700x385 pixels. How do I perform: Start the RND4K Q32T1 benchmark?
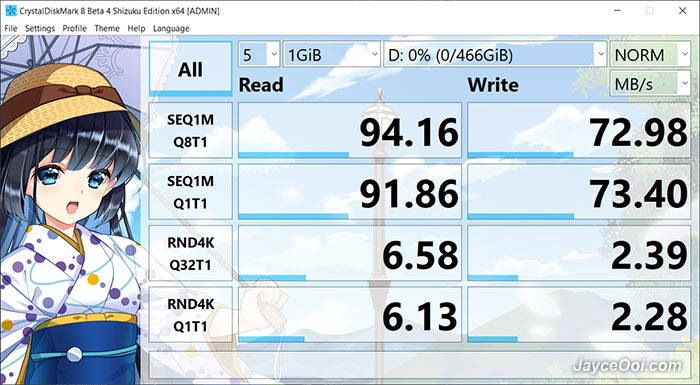click(x=190, y=254)
